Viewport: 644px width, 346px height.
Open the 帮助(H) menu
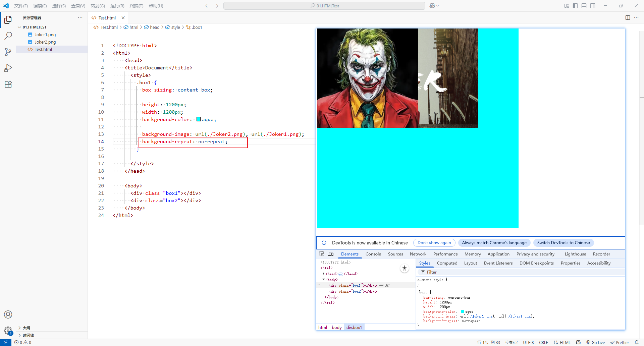tap(156, 6)
